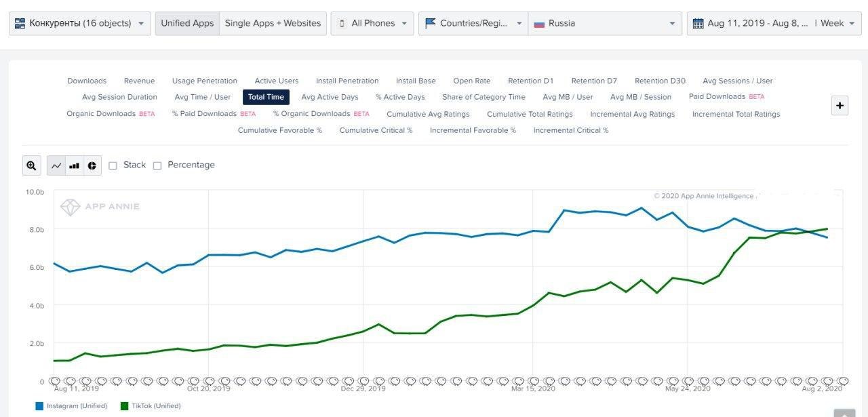Click the calendar icon in date range
This screenshot has height=417, width=868.
coord(698,23)
